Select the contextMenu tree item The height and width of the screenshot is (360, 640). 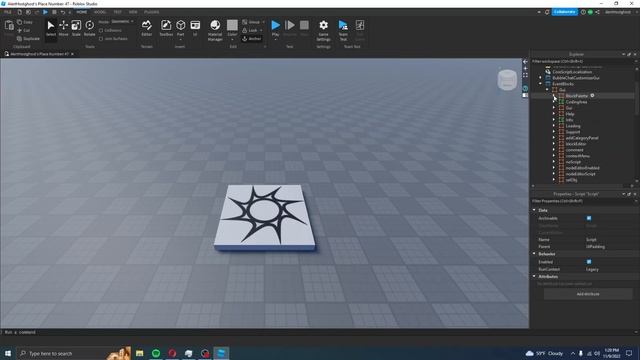click(577, 156)
